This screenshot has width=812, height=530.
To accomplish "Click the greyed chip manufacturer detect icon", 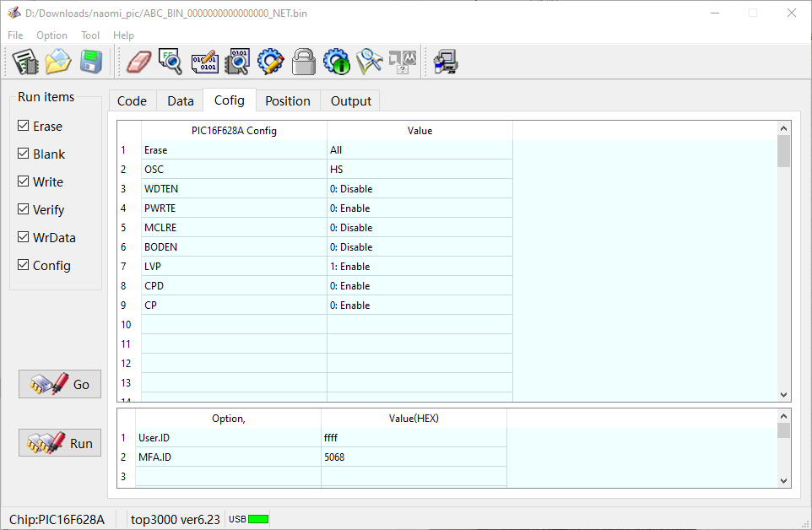I will pyautogui.click(x=403, y=62).
